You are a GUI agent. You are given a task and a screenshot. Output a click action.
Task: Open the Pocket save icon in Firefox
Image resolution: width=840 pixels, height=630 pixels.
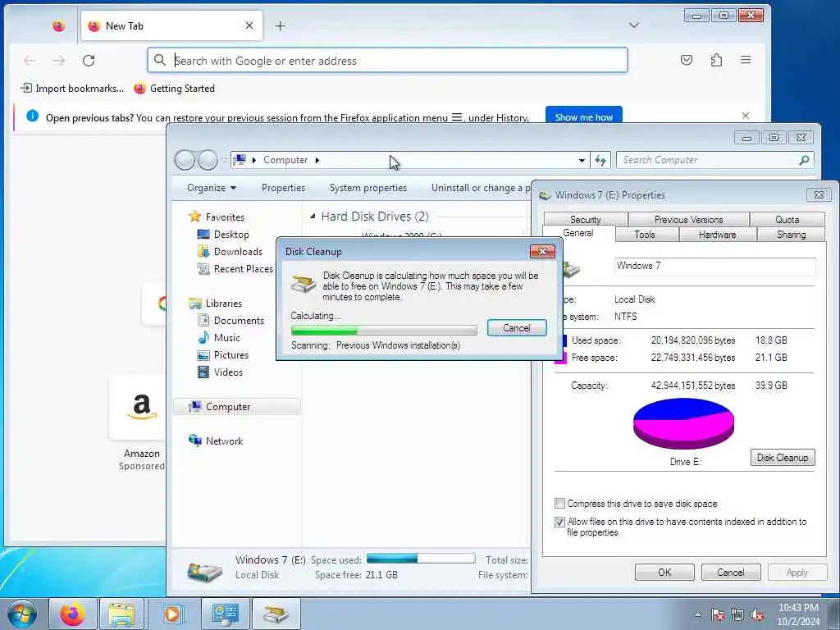(x=687, y=60)
